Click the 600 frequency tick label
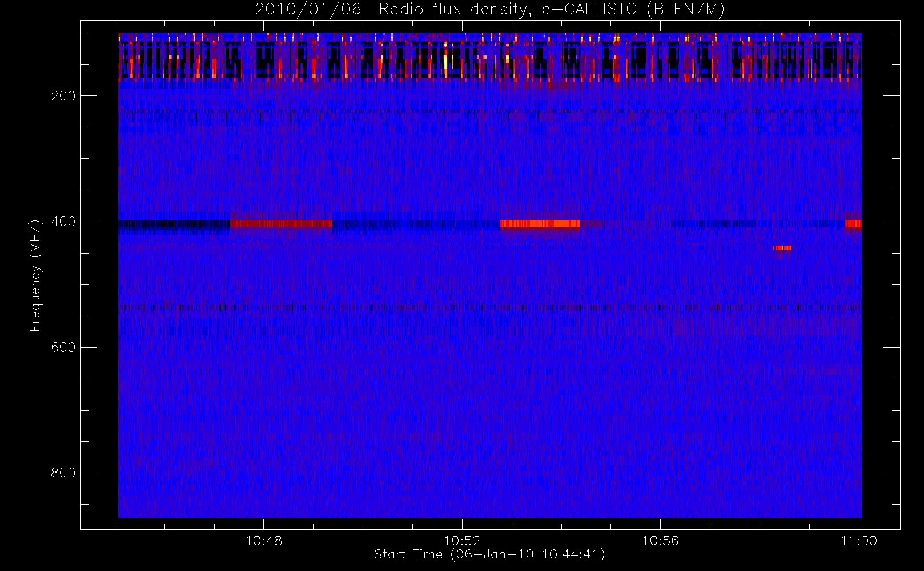Viewport: 924px width, 571px height. point(63,347)
